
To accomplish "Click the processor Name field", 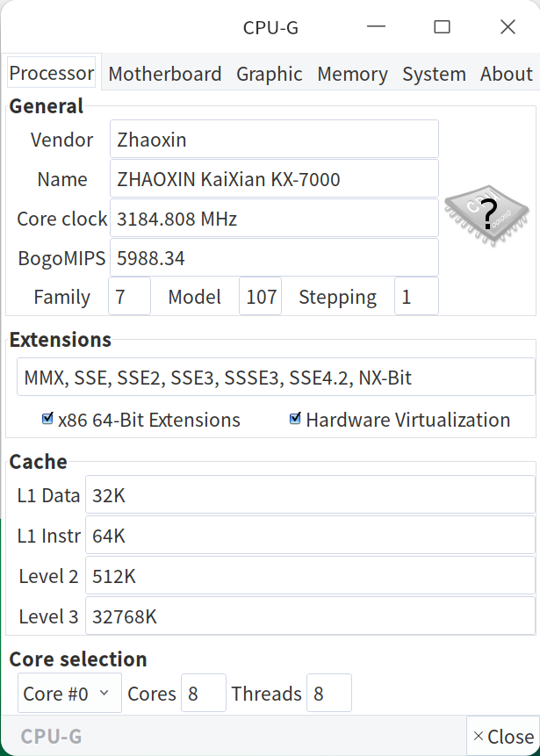I will 274,179.
